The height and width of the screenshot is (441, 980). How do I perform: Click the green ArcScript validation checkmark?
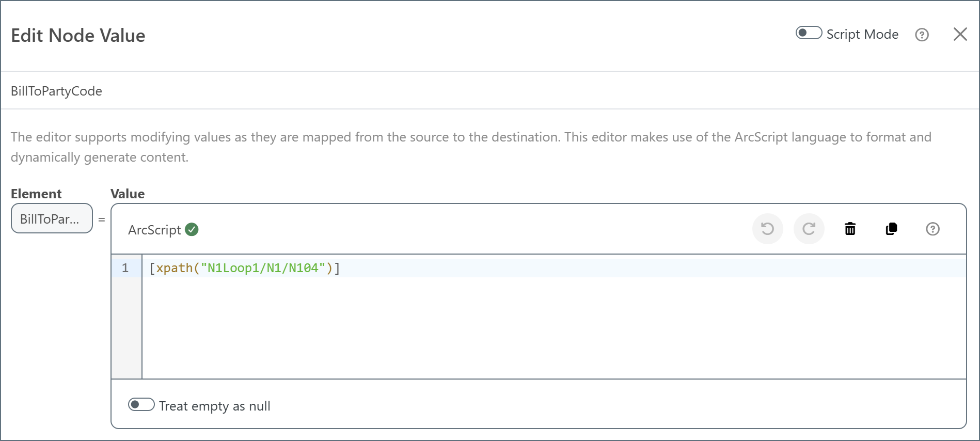(x=192, y=229)
